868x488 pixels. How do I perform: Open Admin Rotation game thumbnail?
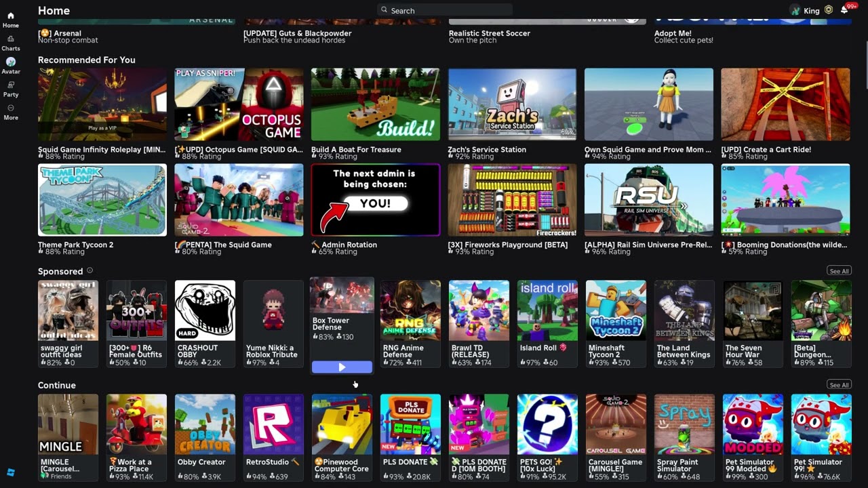pos(376,200)
